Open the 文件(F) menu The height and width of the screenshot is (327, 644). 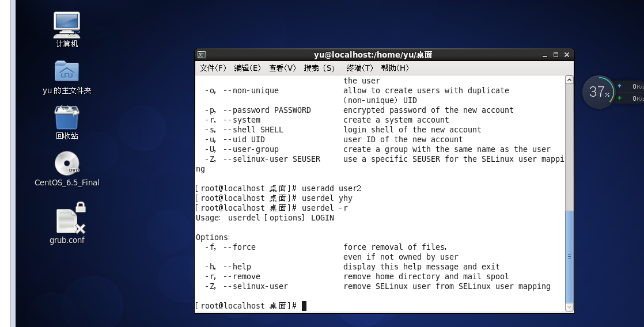click(x=213, y=68)
